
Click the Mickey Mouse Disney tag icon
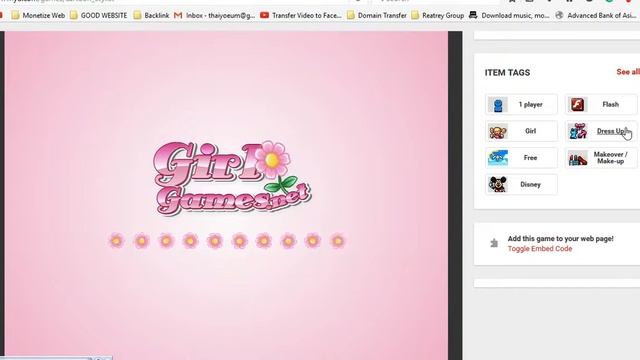[498, 184]
